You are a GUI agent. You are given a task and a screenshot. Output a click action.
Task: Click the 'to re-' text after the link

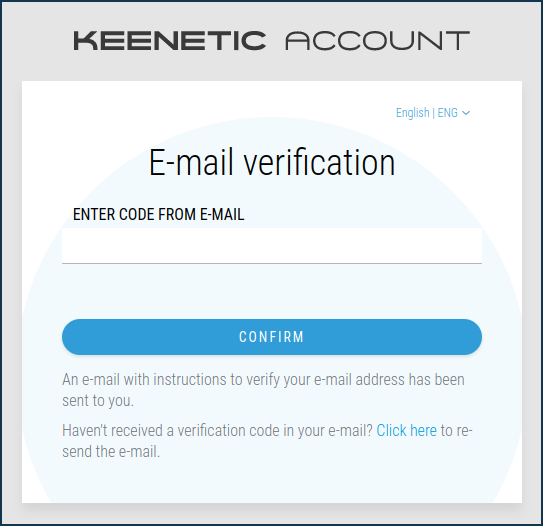456,431
